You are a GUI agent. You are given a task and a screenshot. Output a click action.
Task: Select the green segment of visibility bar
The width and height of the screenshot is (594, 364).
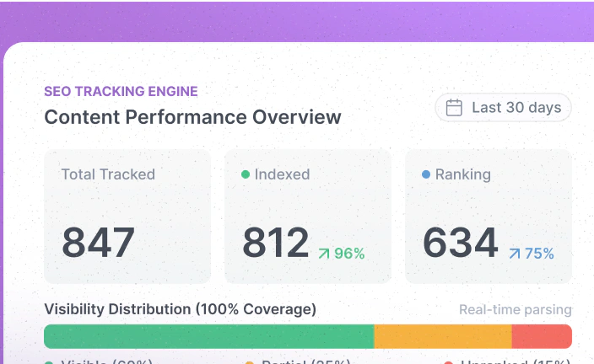[x=209, y=336]
